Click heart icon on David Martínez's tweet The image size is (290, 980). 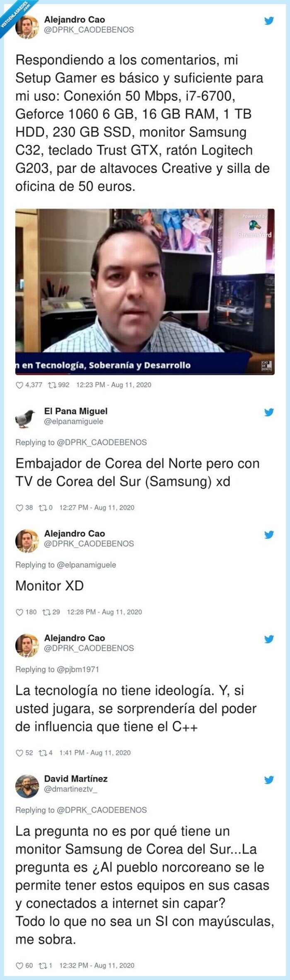[19, 965]
